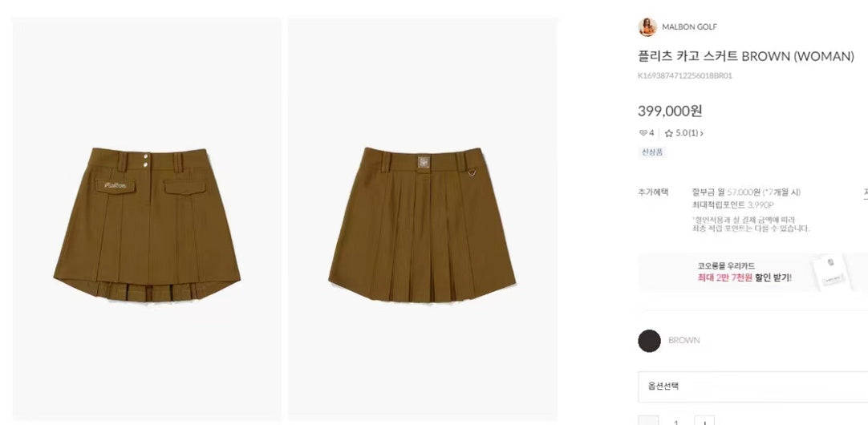This screenshot has height=425, width=868.
Task: Click the MALBON GOLF brand avatar icon
Action: point(647,26)
